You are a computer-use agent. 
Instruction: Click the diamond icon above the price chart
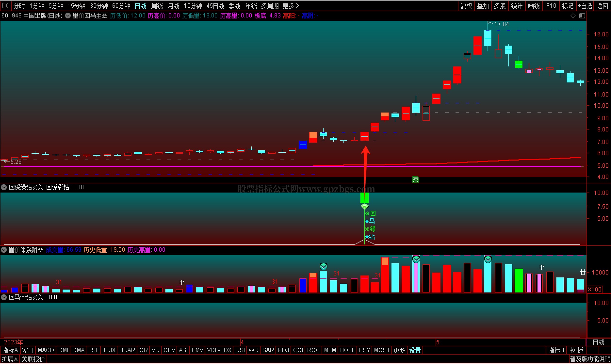click(573, 16)
